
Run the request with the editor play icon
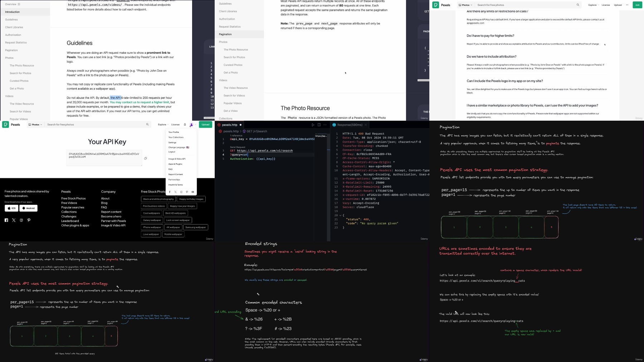point(313,125)
